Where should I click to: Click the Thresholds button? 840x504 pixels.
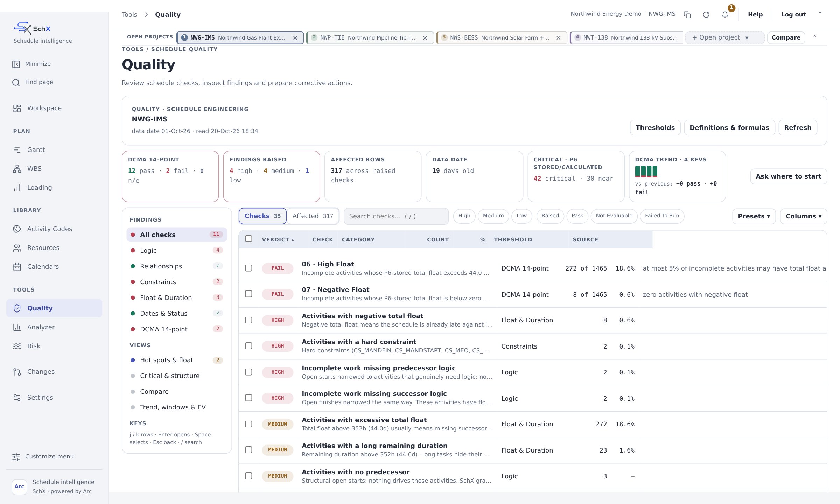coord(655,128)
